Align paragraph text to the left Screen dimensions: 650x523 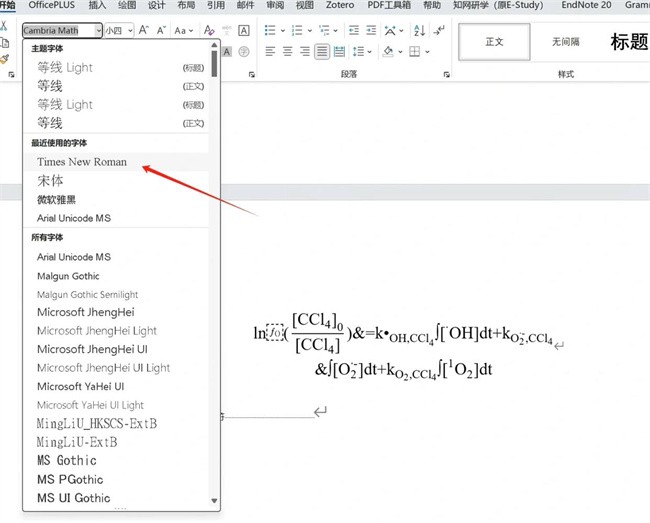(x=270, y=51)
